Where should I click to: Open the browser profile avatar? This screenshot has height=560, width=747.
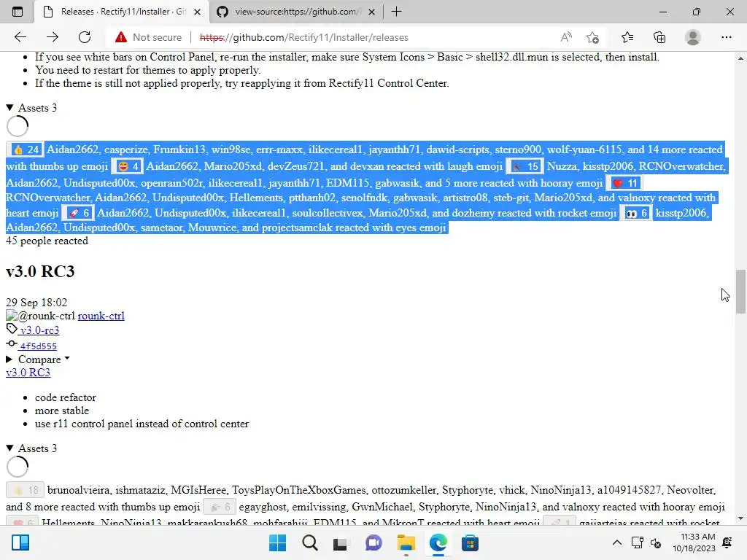coord(693,37)
